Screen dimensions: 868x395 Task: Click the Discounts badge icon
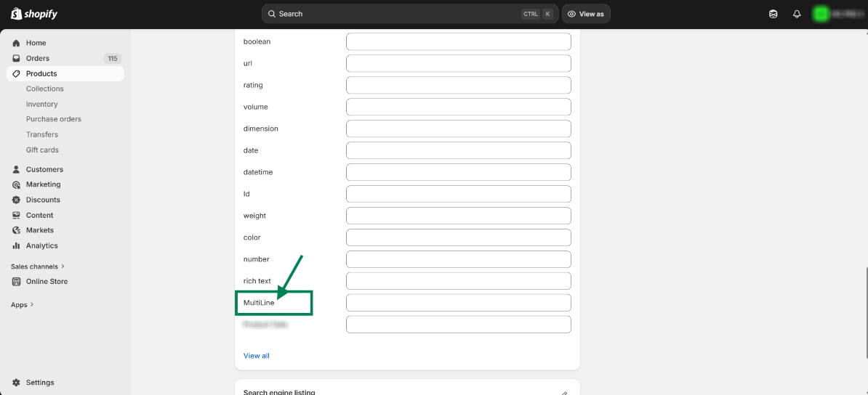pos(16,200)
